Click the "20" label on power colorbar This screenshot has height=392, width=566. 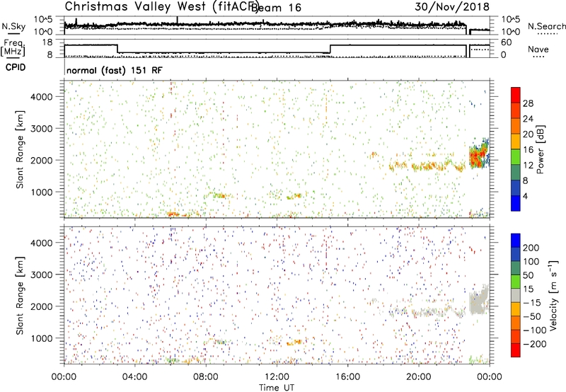click(x=528, y=134)
